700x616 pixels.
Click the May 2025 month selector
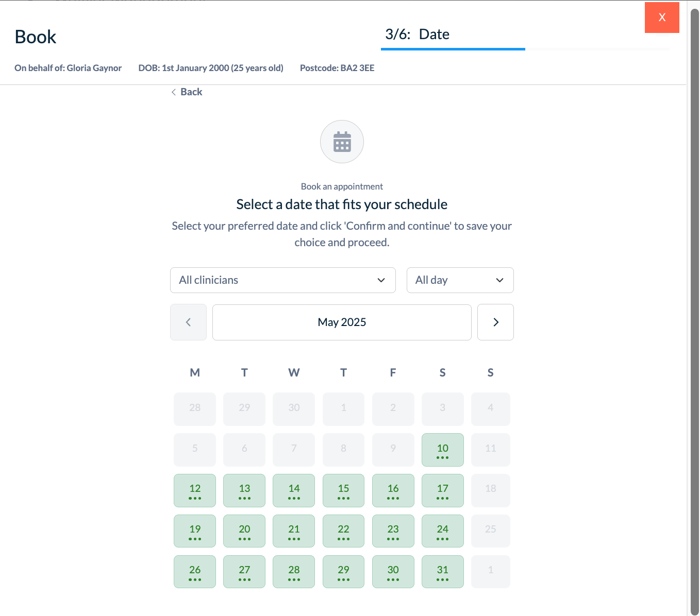pyautogui.click(x=342, y=322)
